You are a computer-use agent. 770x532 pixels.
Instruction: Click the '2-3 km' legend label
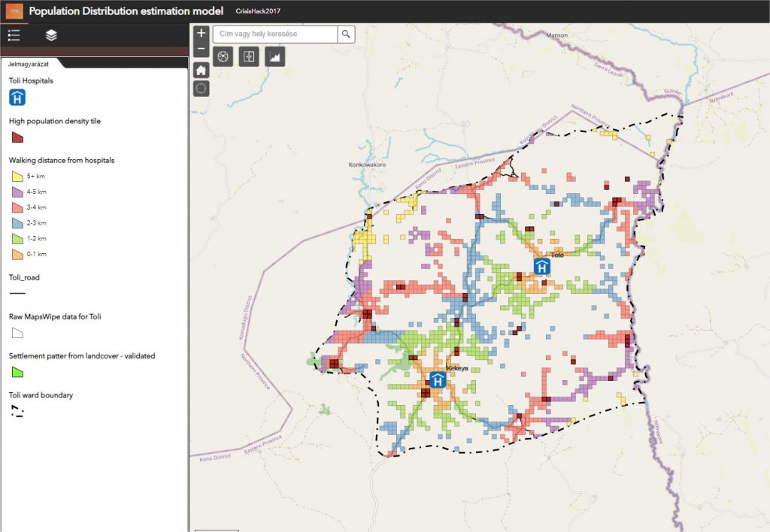(37, 223)
